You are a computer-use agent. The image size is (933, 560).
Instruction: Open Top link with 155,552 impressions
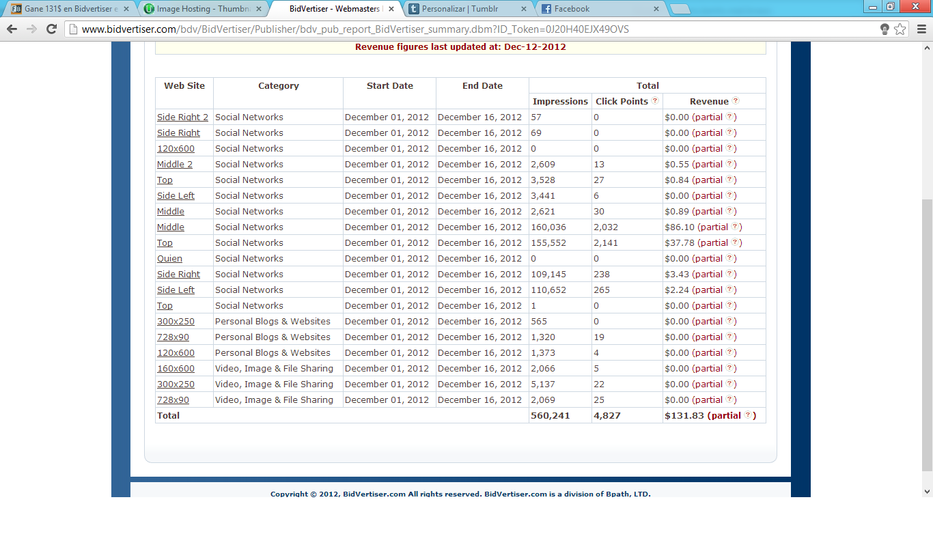click(165, 243)
